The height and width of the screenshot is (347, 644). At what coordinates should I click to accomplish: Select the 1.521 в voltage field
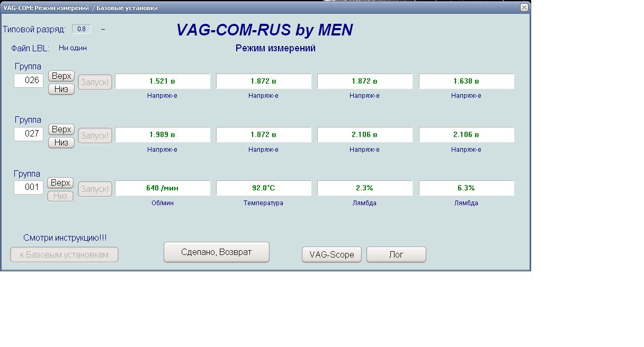pos(163,81)
